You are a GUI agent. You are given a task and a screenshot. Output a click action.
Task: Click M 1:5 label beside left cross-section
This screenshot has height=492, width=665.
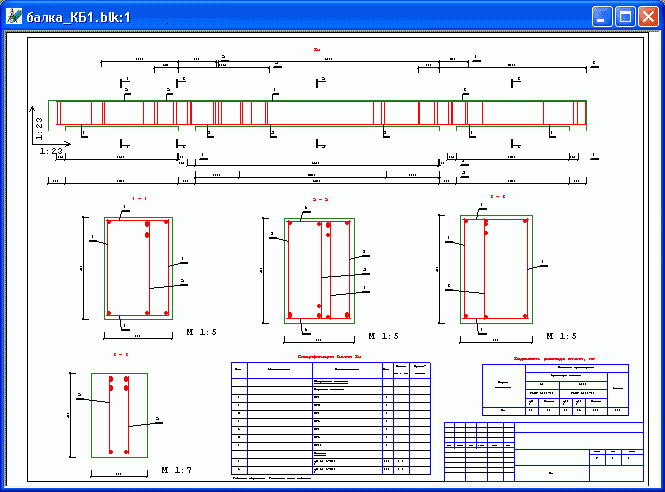(205, 331)
